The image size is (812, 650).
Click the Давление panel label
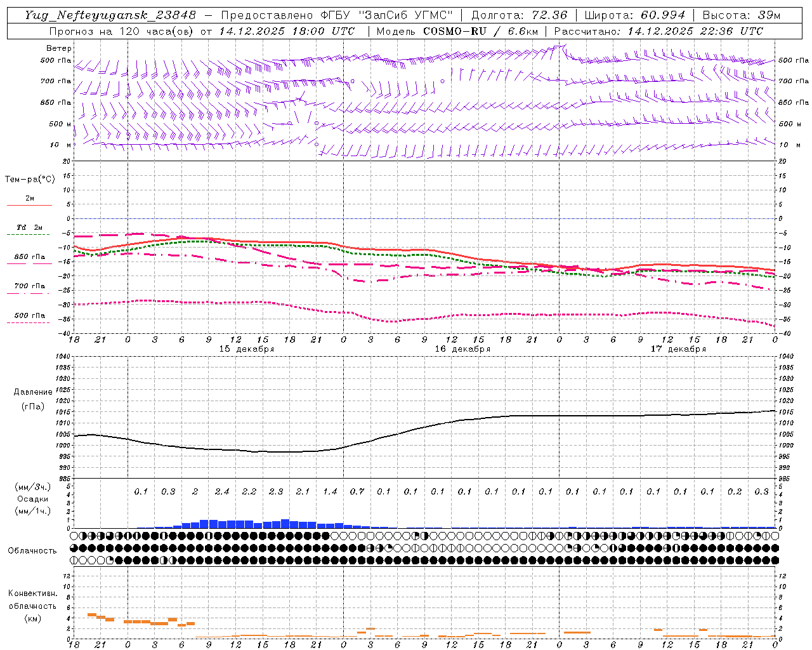(x=33, y=392)
